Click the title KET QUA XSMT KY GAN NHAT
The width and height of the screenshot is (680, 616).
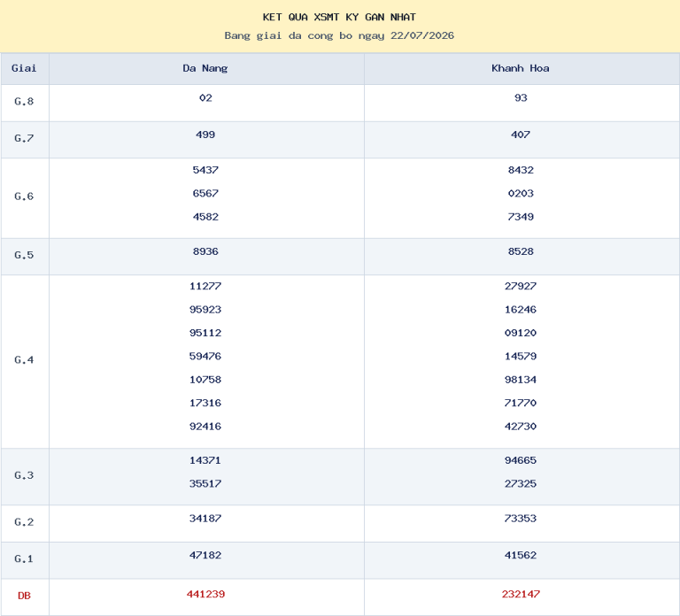click(x=340, y=18)
